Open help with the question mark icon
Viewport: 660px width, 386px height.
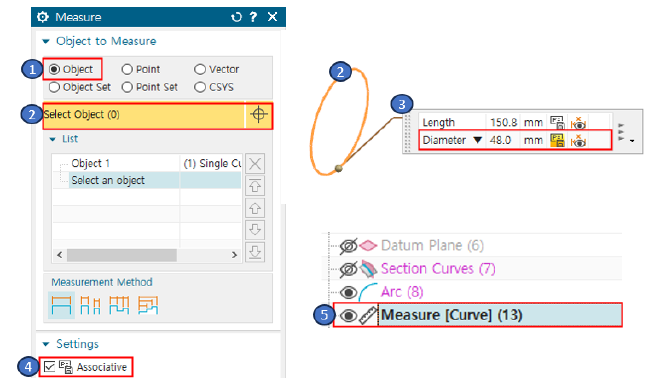253,17
